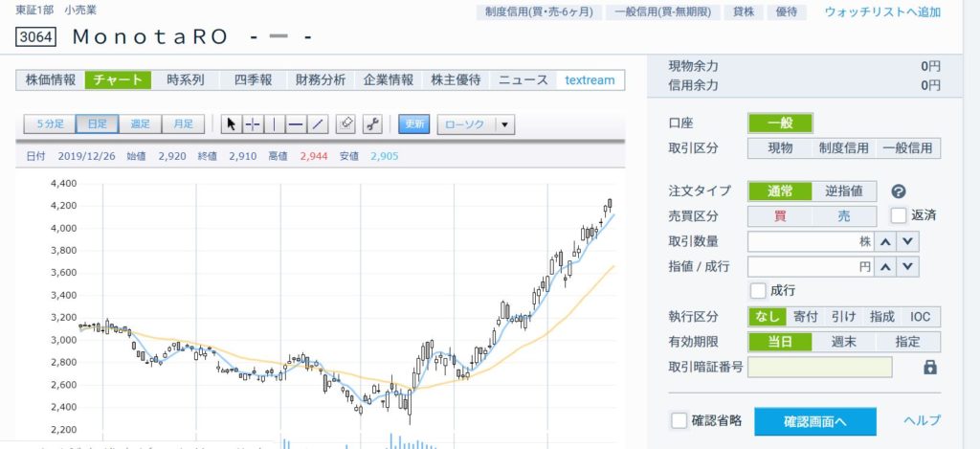Set execution condition to なし
Viewport: 980px width, 449px height.
[x=768, y=317]
